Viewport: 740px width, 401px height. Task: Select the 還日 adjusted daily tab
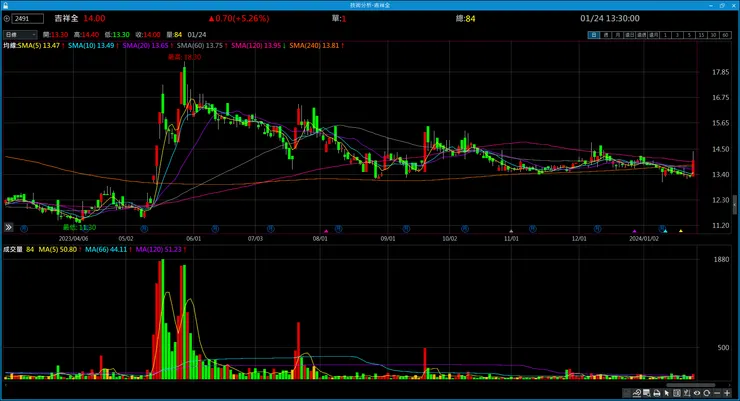(x=630, y=35)
